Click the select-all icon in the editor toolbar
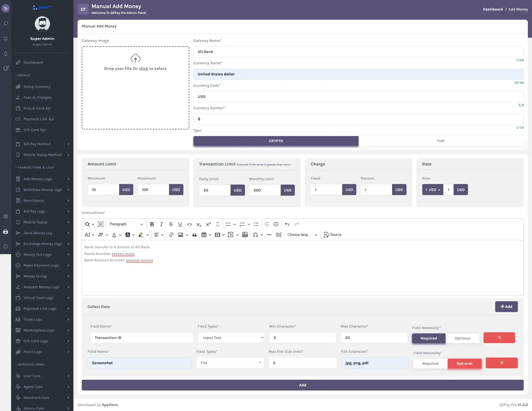Image resolution: width=532 pixels, height=411 pixels. pyautogui.click(x=101, y=224)
